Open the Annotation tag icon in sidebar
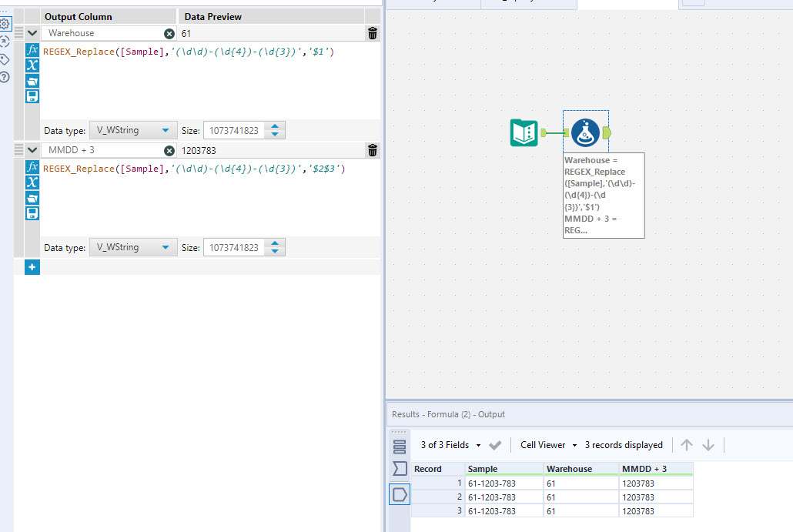Viewport: 793px width, 532px height. coord(5,59)
